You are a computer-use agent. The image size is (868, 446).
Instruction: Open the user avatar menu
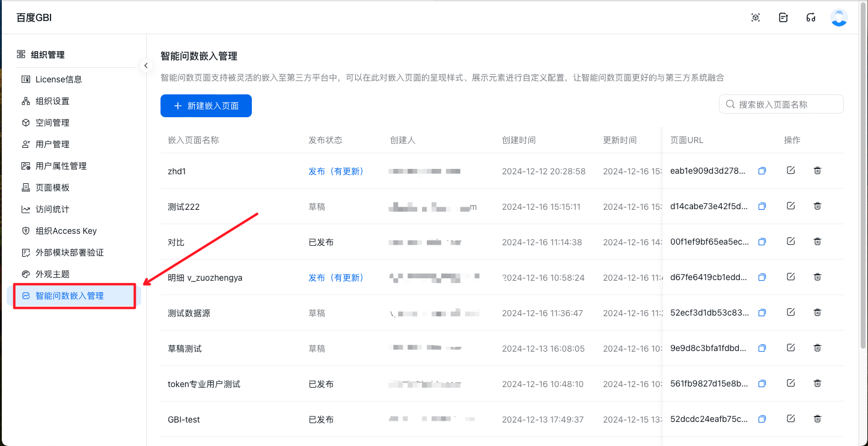(839, 17)
